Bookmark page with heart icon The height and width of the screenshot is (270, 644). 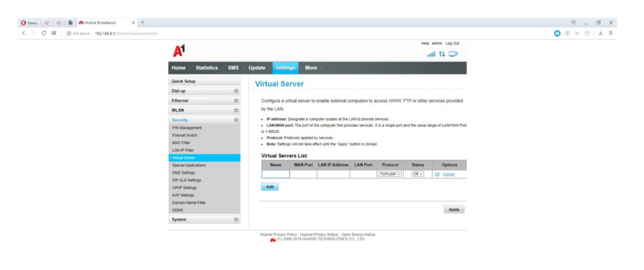tap(588, 33)
